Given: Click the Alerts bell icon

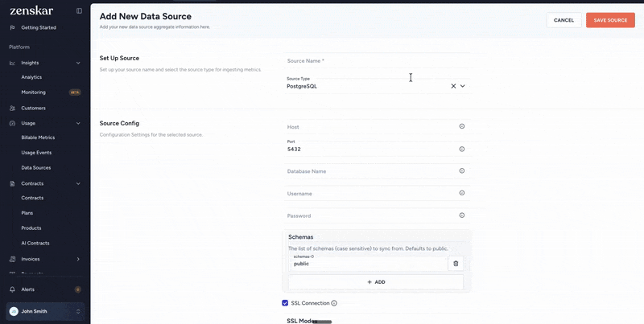Looking at the screenshot, I should coord(12,289).
